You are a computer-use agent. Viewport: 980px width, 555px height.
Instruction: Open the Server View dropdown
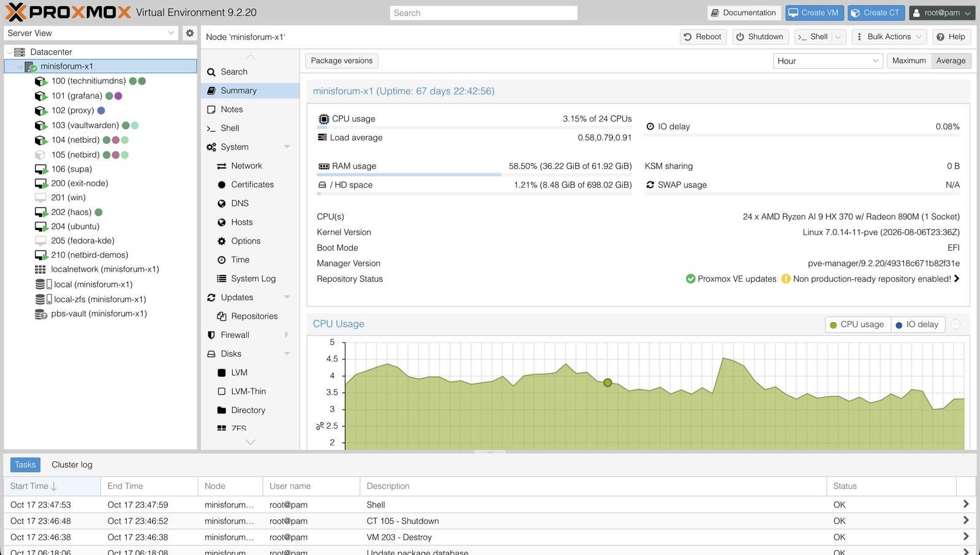coord(171,33)
